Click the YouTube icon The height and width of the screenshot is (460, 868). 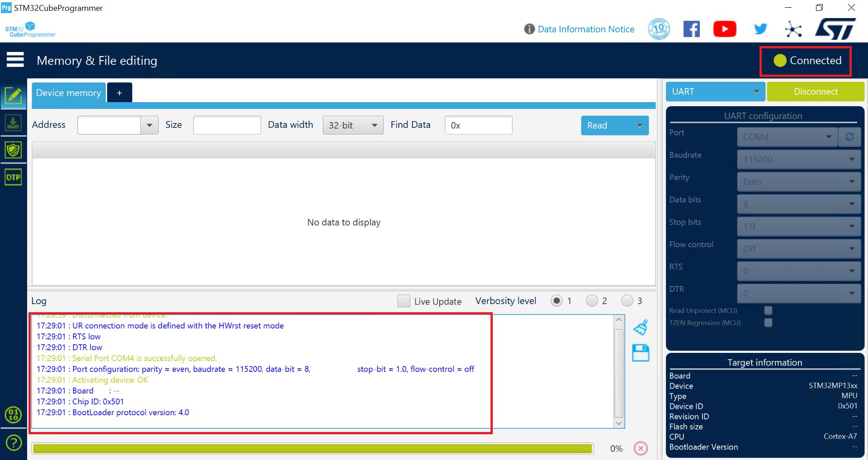point(725,29)
